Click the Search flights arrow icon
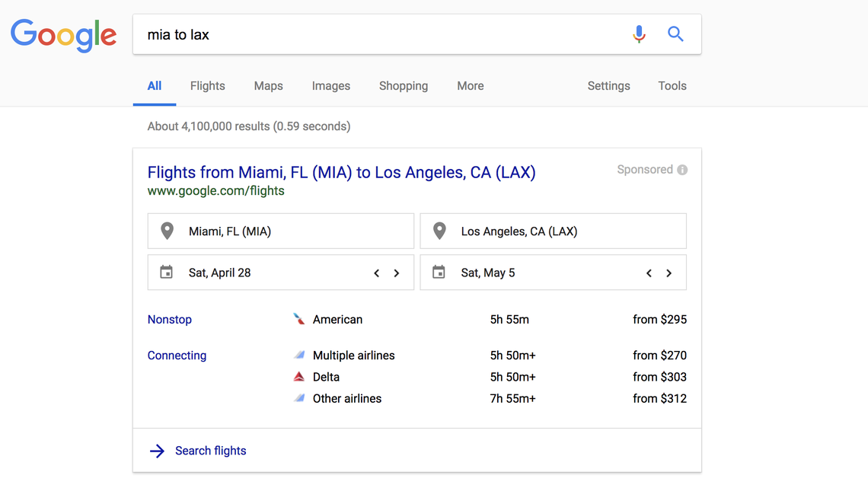Image resolution: width=868 pixels, height=488 pixels. pyautogui.click(x=156, y=451)
